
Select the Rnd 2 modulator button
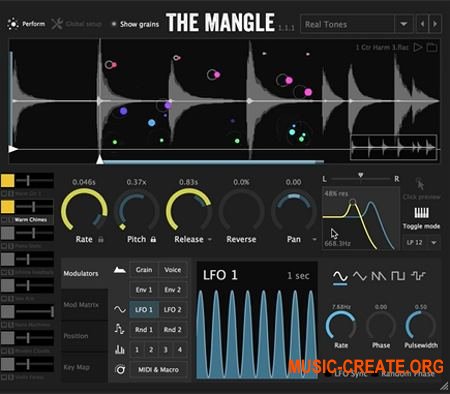point(173,330)
